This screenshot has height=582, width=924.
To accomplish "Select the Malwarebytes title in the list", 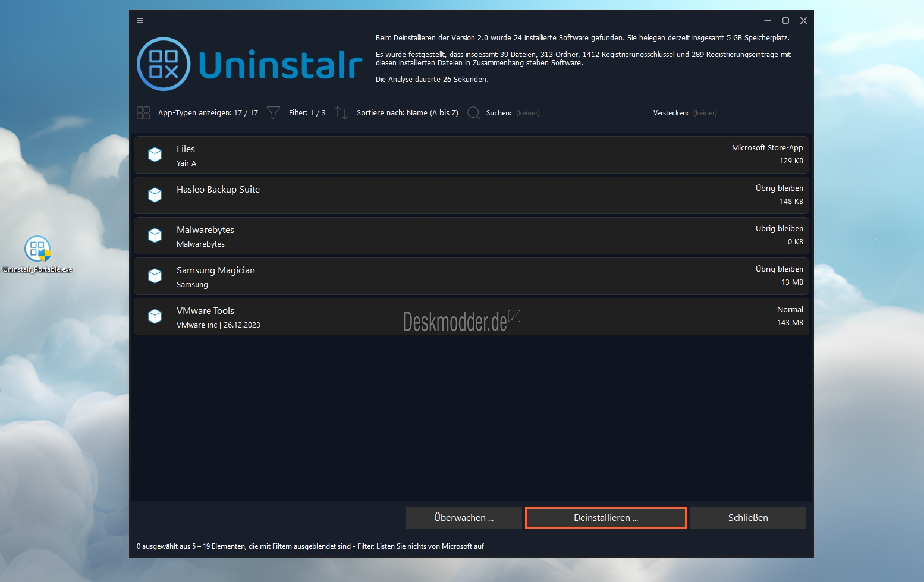I will (x=205, y=230).
